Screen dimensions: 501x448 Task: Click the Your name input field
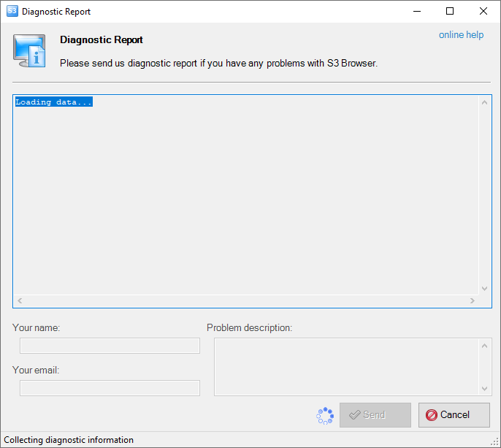coord(110,346)
